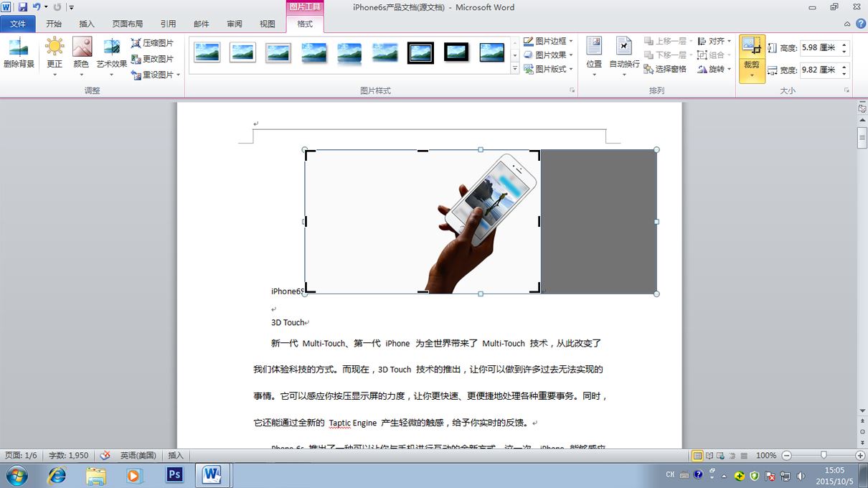Viewport: 868px width, 488px height.
Task: Click the zoom slider handle
Action: (x=823, y=456)
